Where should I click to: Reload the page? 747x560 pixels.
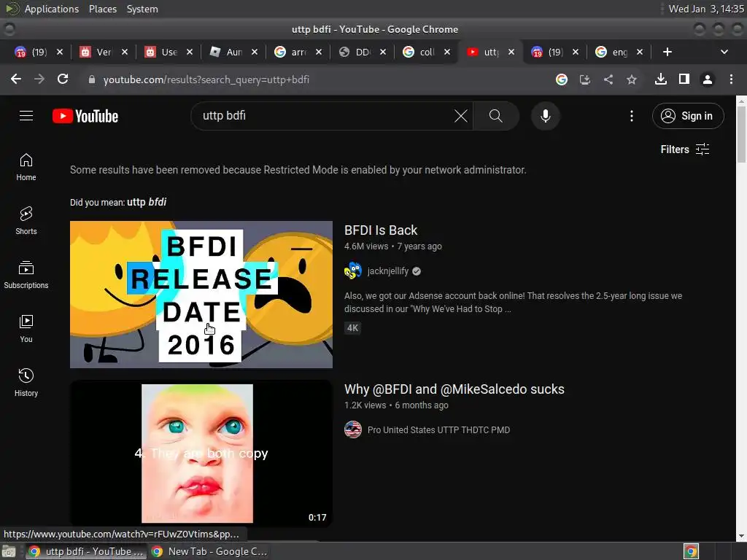[63, 79]
